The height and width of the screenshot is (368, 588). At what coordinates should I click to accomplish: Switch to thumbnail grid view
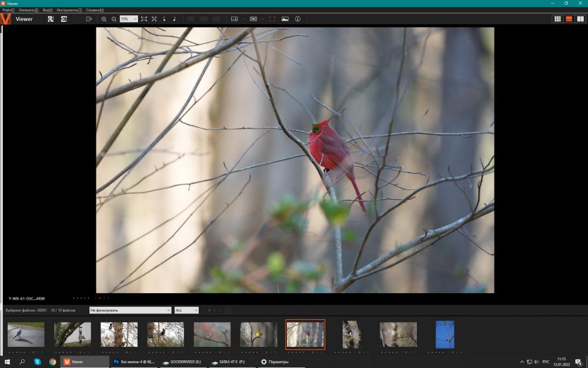557,19
